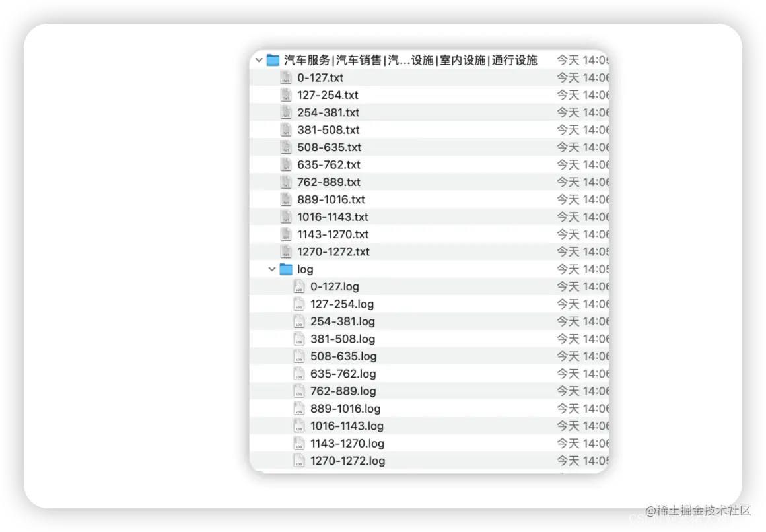Image resolution: width=766 pixels, height=532 pixels.
Task: Collapse the log folder chevron
Action: click(272, 269)
